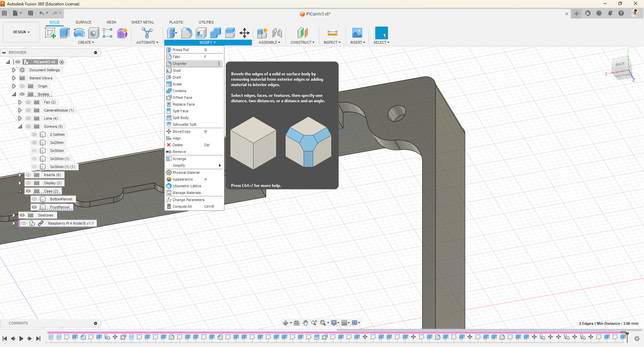Hide the FrontPannel body
Viewport: 644px width, 347px height.
pos(34,207)
